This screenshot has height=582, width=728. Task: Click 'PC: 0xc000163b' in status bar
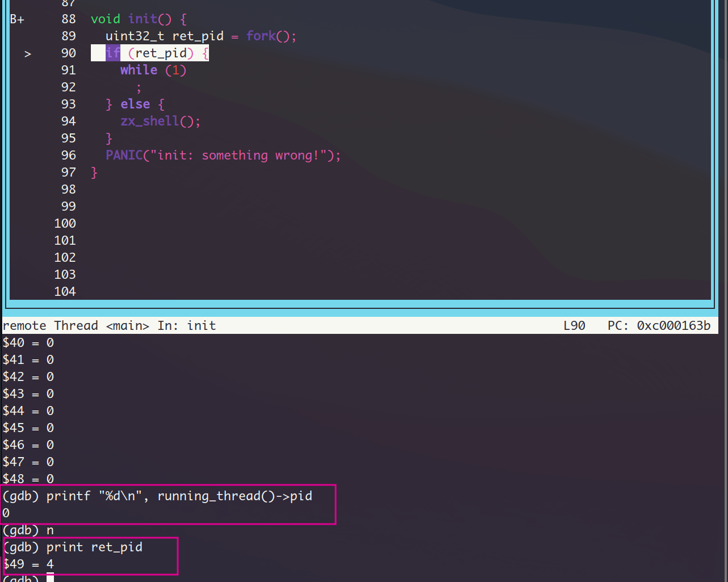click(x=659, y=326)
